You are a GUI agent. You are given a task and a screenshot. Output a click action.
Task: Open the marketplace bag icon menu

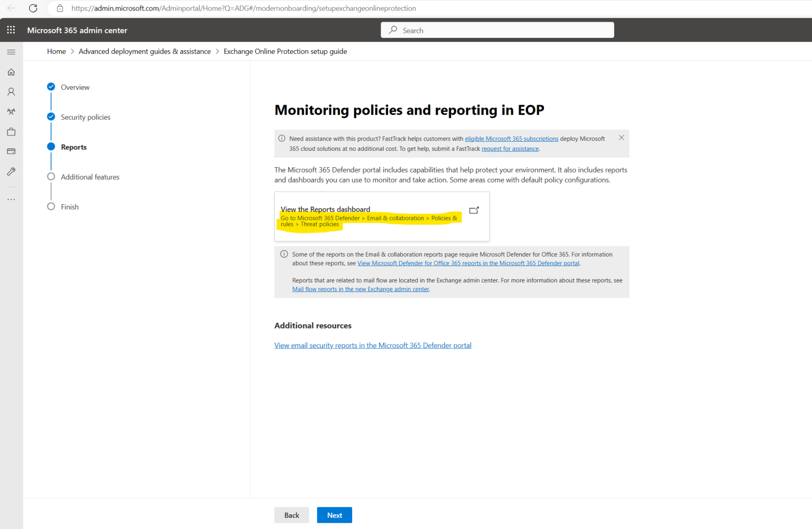[x=11, y=131]
